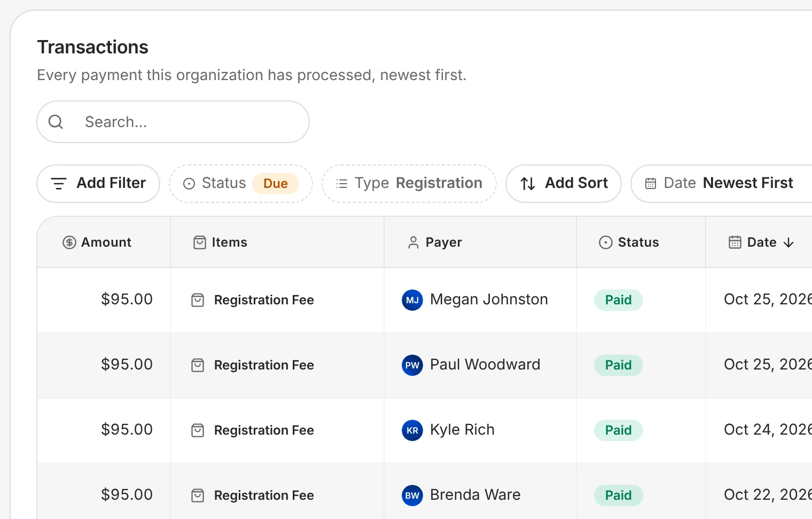This screenshot has height=519, width=812.
Task: Click the MJ avatar for Megan Johnston
Action: pyautogui.click(x=412, y=300)
